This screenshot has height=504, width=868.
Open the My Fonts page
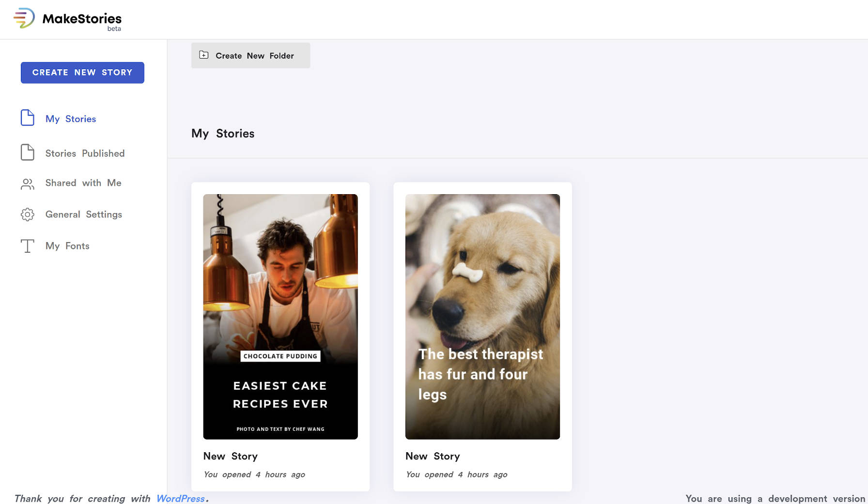(67, 246)
